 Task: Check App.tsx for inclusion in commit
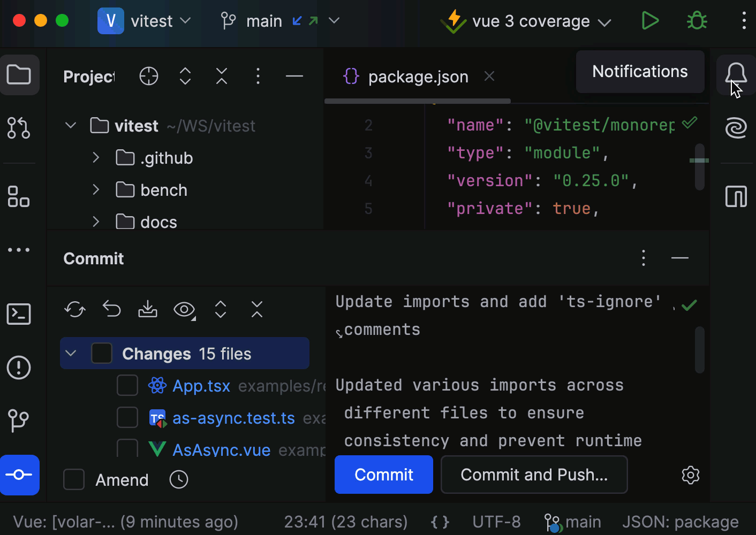tap(127, 385)
